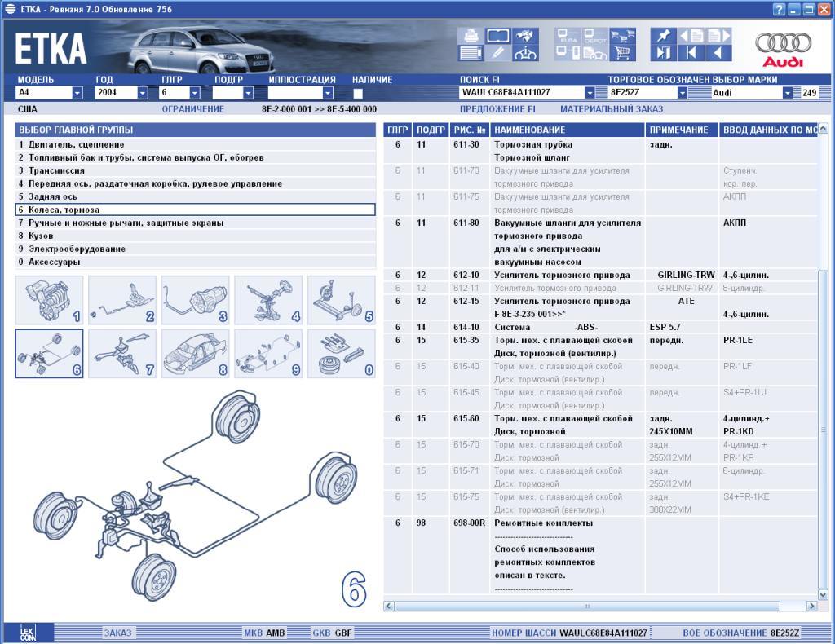Jump to first entry icon
Image resolution: width=835 pixels, height=644 pixels.
(x=690, y=54)
